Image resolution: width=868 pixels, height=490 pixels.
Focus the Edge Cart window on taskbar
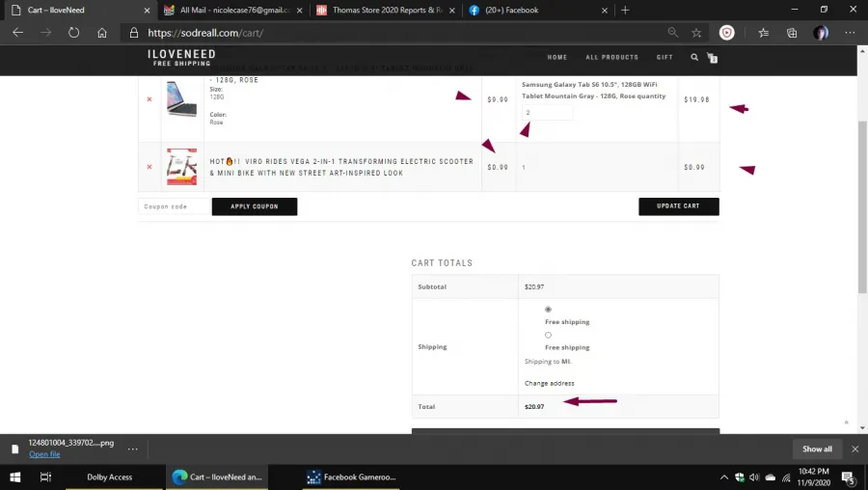217,476
